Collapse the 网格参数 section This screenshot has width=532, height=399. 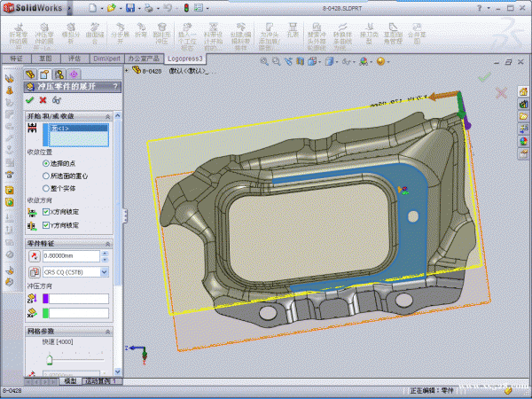108,330
